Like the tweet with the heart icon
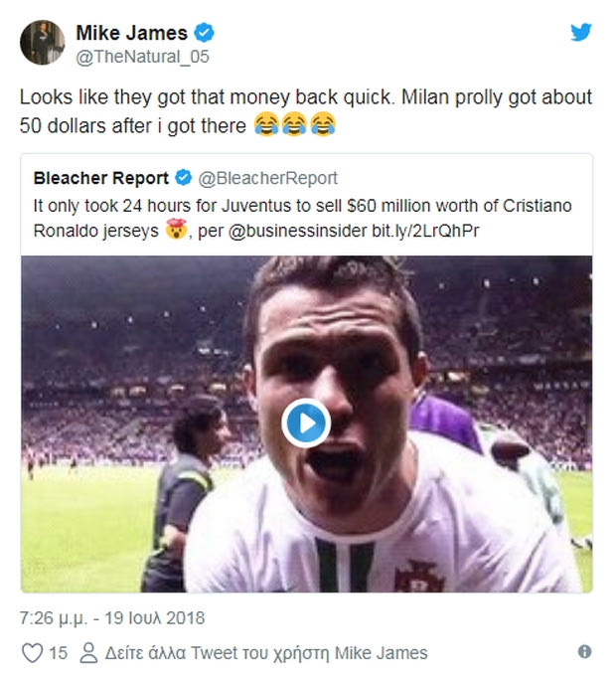616x679 pixels. pos(33,653)
